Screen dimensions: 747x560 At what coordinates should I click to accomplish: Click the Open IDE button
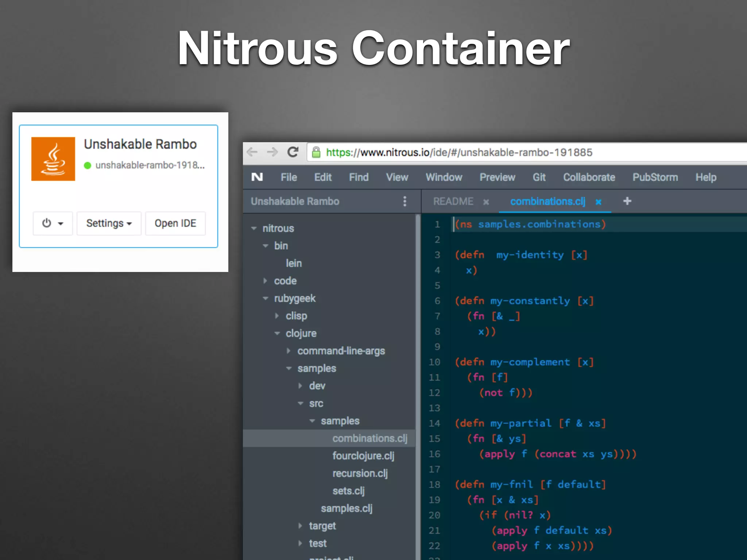tap(175, 223)
